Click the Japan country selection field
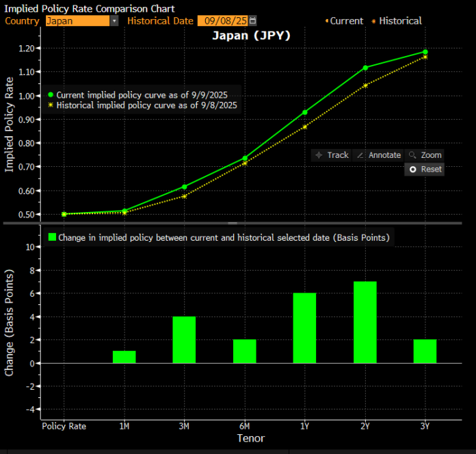476x454 pixels. pos(78,21)
